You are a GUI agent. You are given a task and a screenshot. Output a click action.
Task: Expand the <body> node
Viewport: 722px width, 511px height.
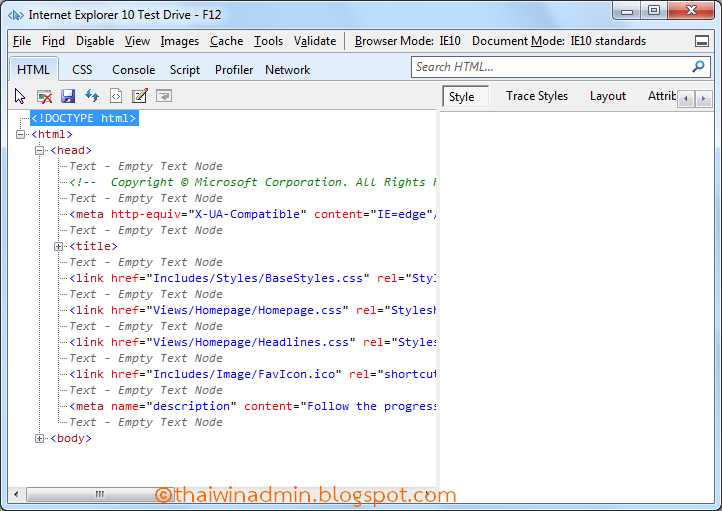click(40, 438)
